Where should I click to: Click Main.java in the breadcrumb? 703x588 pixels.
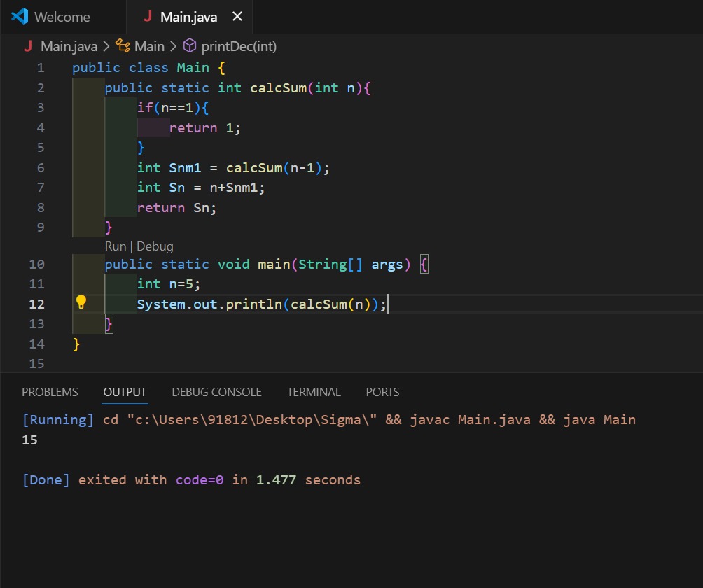click(x=69, y=46)
